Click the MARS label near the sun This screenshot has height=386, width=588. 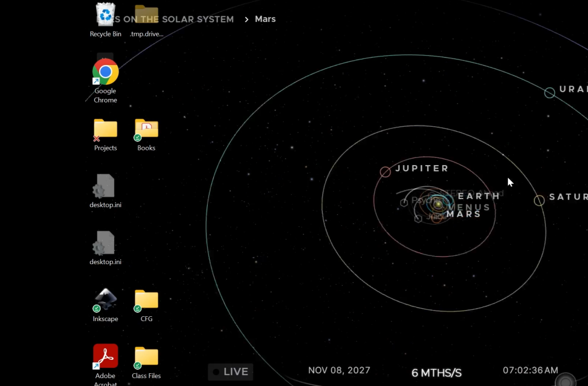(x=463, y=214)
